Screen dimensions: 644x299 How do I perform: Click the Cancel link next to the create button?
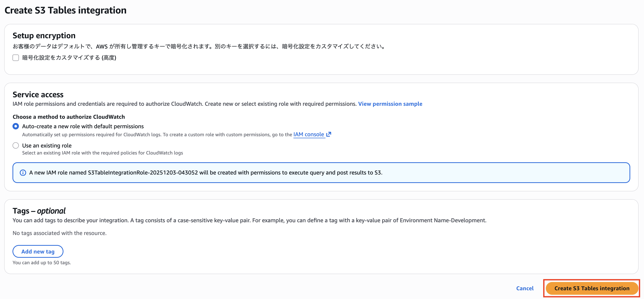[525, 288]
